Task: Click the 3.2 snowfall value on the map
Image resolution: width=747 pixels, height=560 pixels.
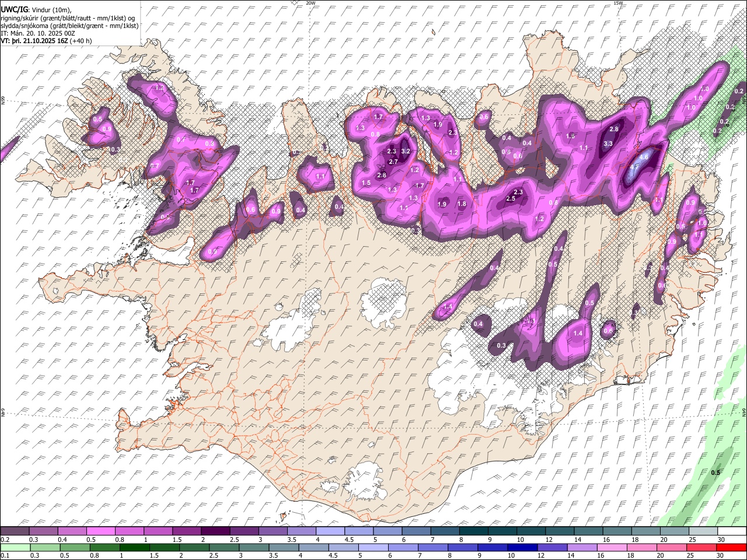Action: point(406,151)
